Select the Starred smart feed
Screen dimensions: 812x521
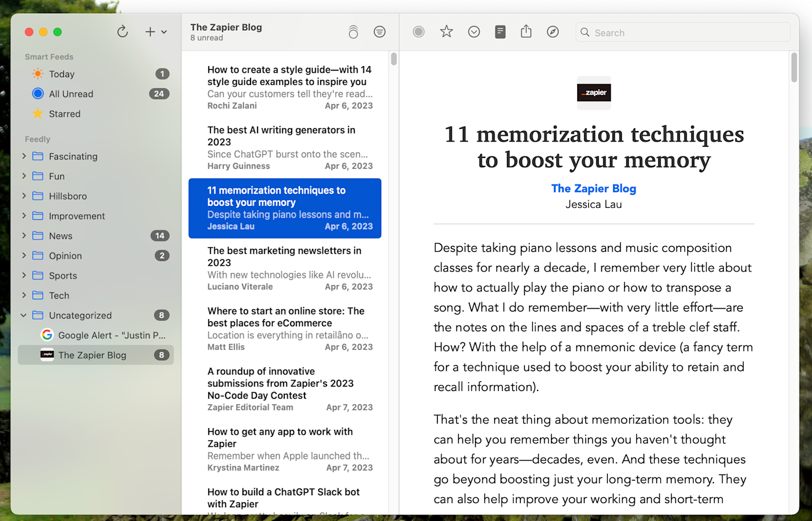[x=64, y=114]
